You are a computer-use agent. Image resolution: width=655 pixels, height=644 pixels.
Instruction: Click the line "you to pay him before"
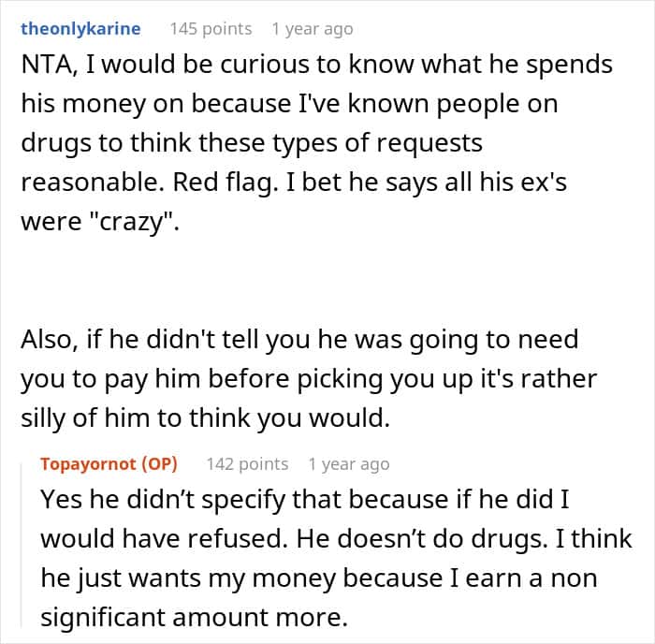(309, 379)
